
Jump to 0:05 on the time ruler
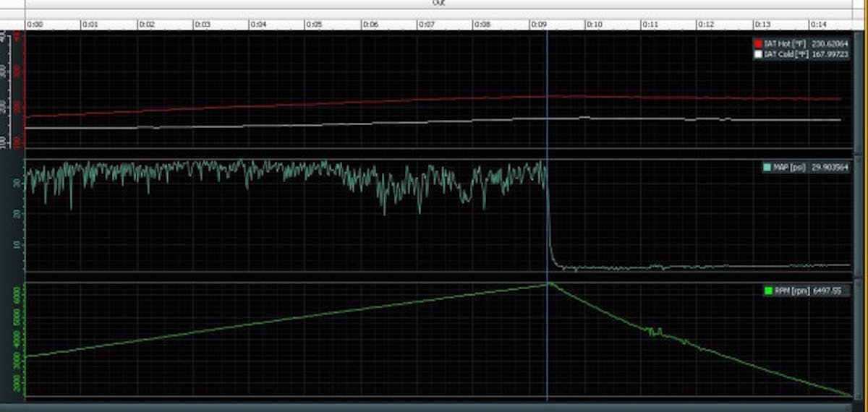point(314,25)
